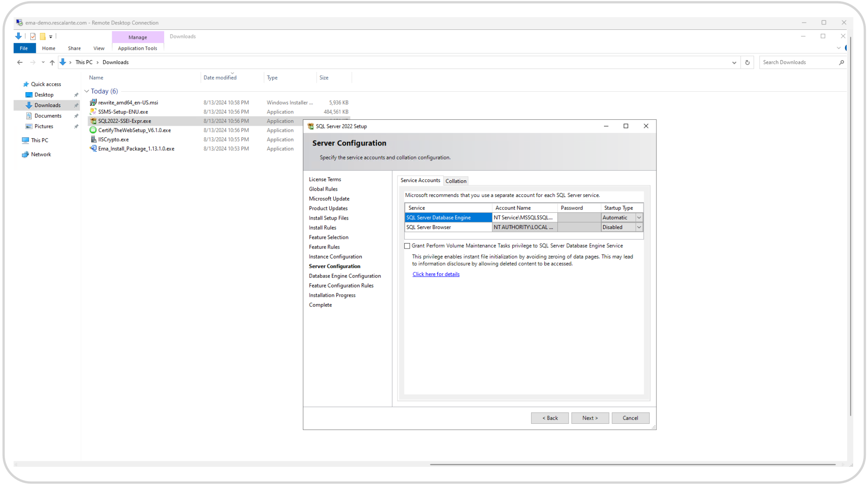Click the Pictures icon in sidebar

[x=29, y=127]
